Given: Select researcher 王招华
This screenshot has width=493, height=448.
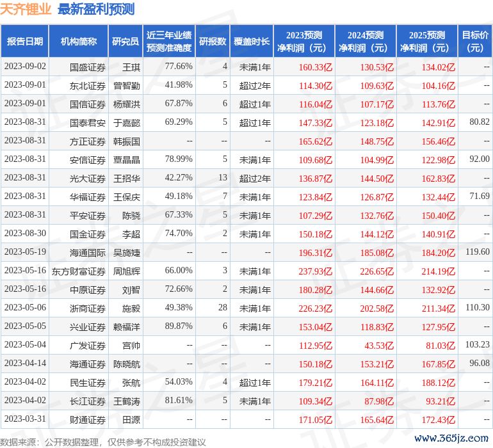Looking at the screenshot, I should coord(127,179).
